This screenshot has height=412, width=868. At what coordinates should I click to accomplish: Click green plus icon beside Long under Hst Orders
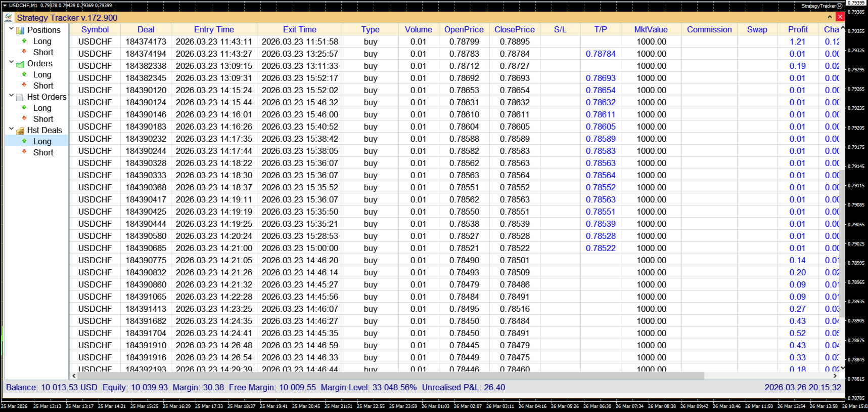[24, 107]
